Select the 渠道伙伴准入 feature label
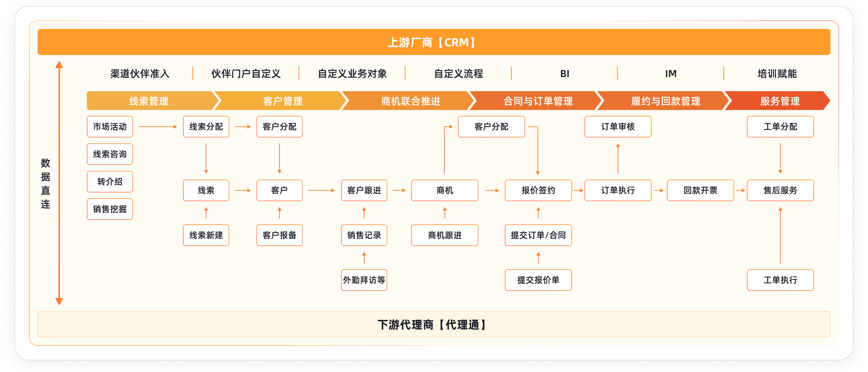The image size is (868, 372). tap(140, 74)
